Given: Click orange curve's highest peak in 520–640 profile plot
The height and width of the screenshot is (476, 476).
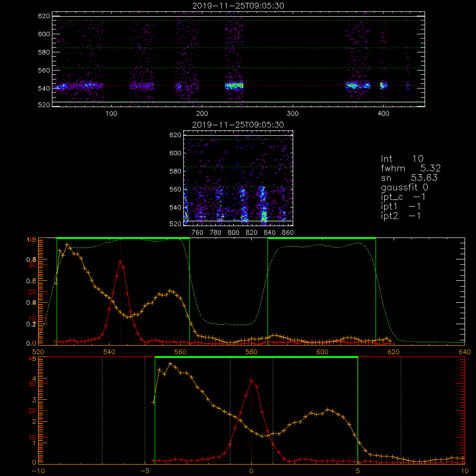Looking at the screenshot, I should click(67, 244).
